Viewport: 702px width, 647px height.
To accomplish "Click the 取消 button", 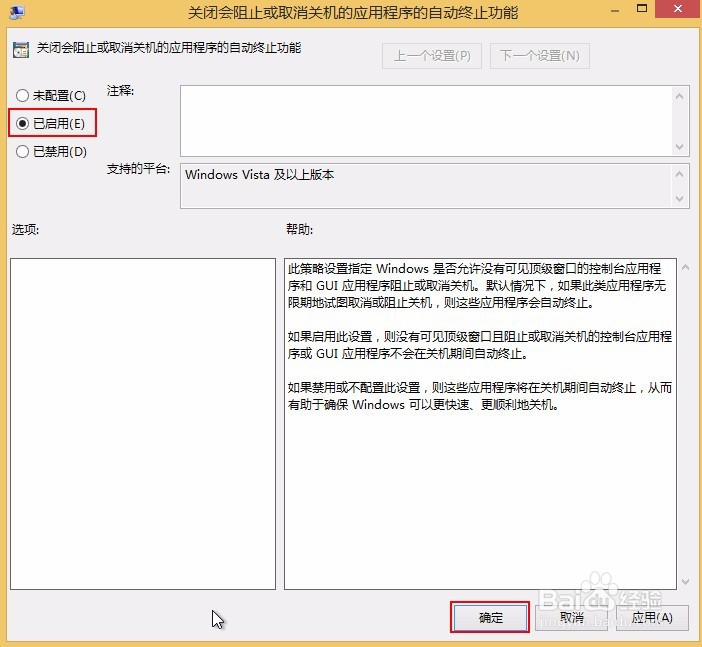I will coord(571,617).
